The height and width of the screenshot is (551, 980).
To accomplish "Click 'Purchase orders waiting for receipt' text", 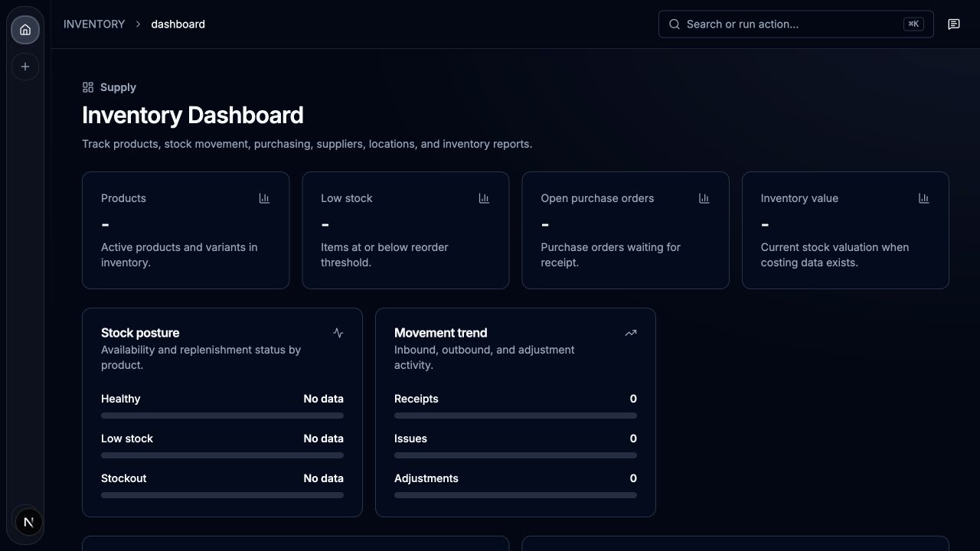I will click(610, 255).
